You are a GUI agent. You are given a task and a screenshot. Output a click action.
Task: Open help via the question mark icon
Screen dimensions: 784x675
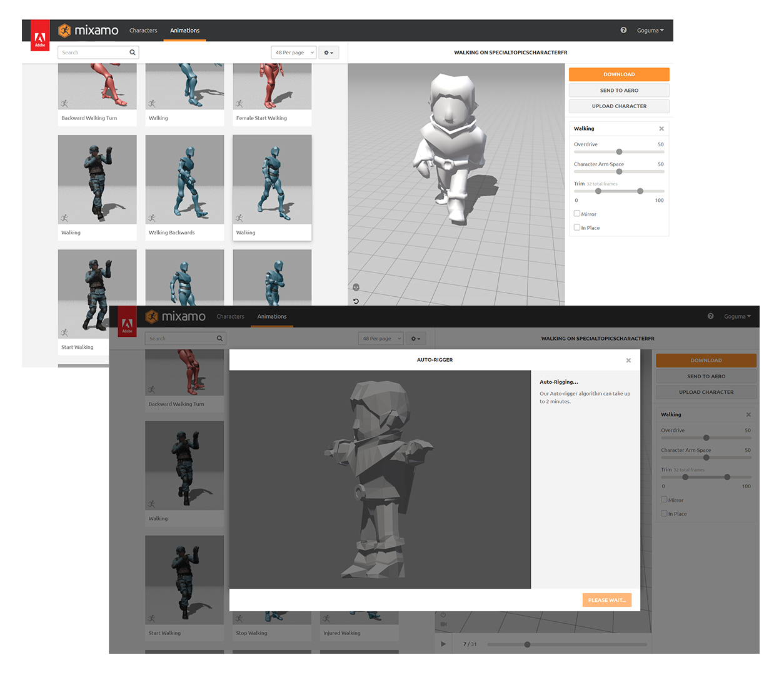click(623, 29)
